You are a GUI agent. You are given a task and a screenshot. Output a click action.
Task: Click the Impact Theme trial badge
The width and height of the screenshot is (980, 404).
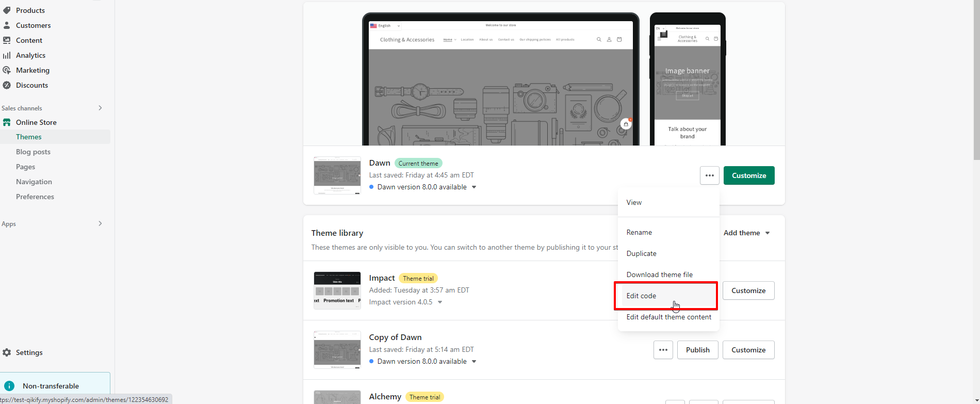418,278
